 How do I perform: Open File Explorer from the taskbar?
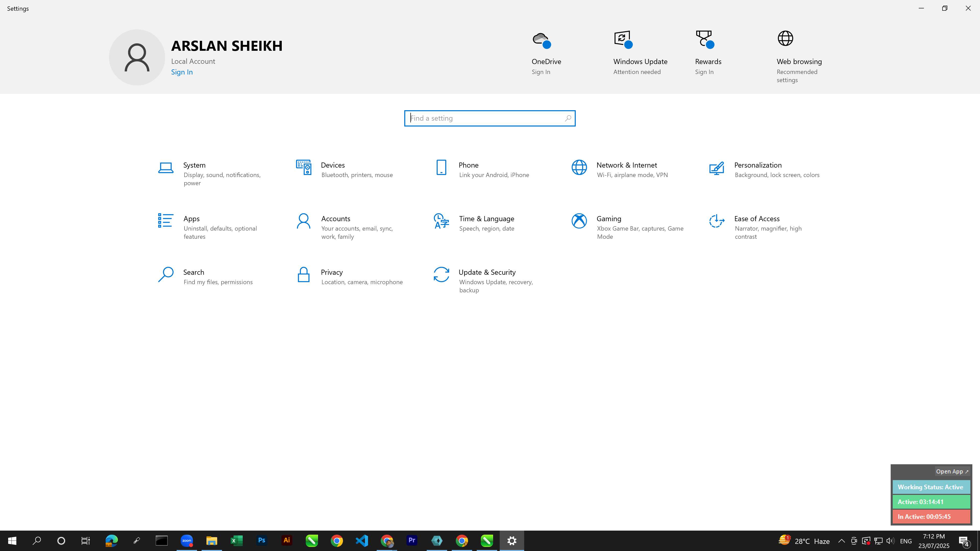pos(212,541)
